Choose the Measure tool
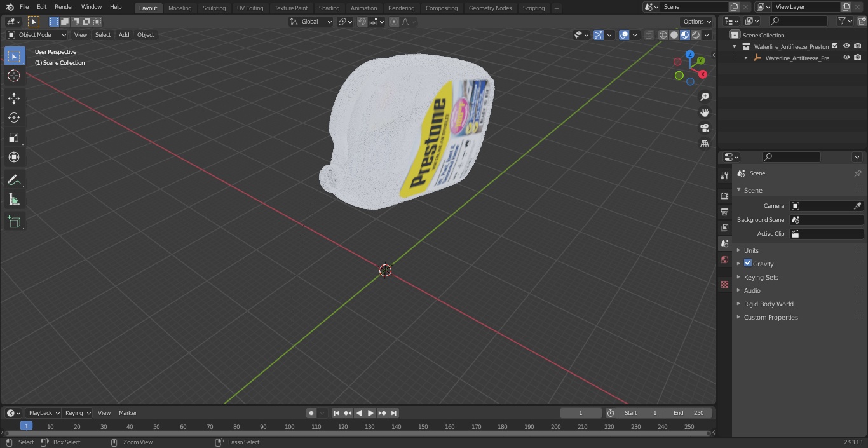This screenshot has width=868, height=448. click(x=14, y=200)
